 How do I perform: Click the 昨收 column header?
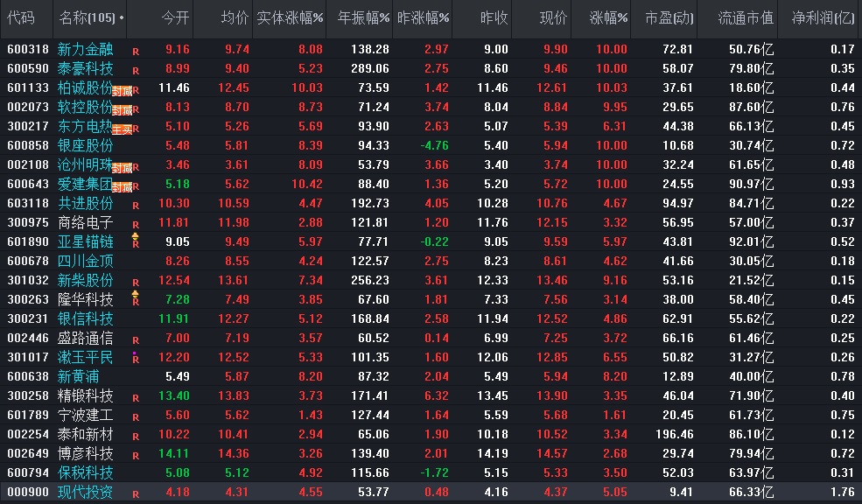point(494,18)
